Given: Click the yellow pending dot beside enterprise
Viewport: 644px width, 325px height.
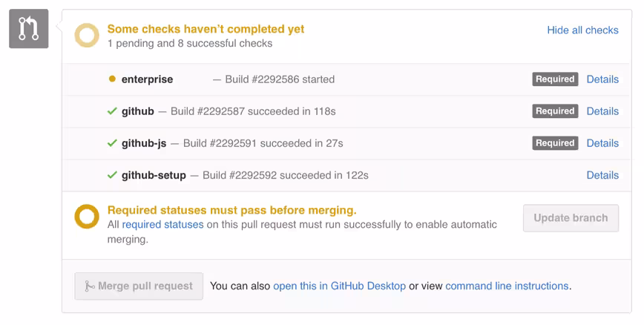Looking at the screenshot, I should click(x=112, y=79).
